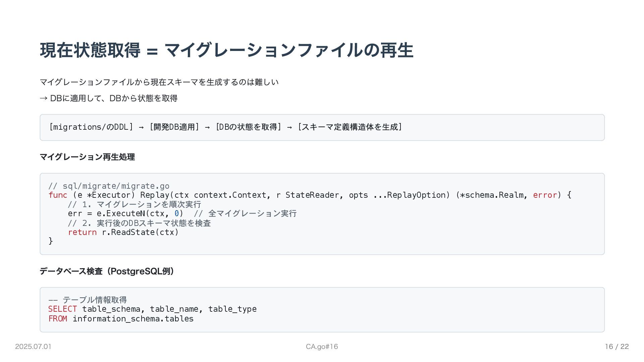Click the red error return type

(x=545, y=195)
